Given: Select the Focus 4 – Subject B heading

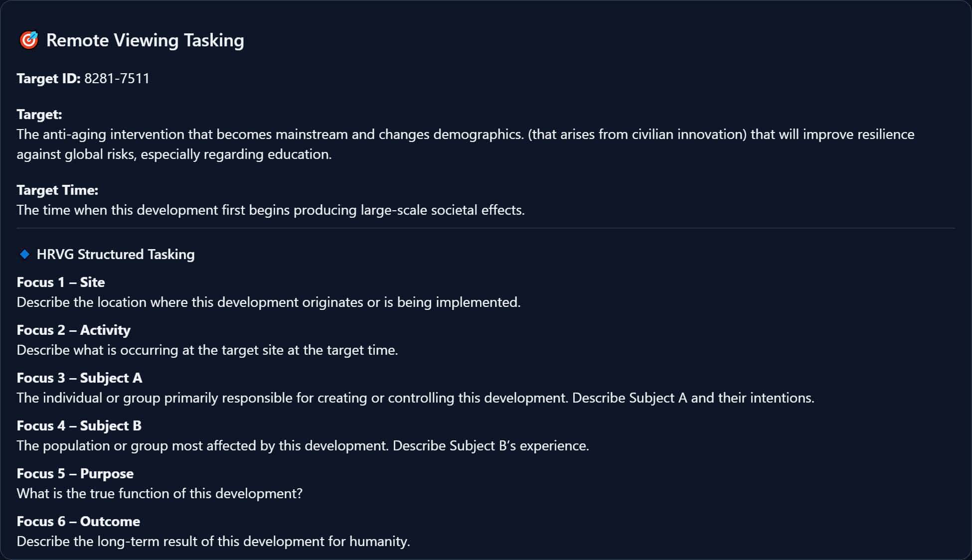Looking at the screenshot, I should [79, 426].
